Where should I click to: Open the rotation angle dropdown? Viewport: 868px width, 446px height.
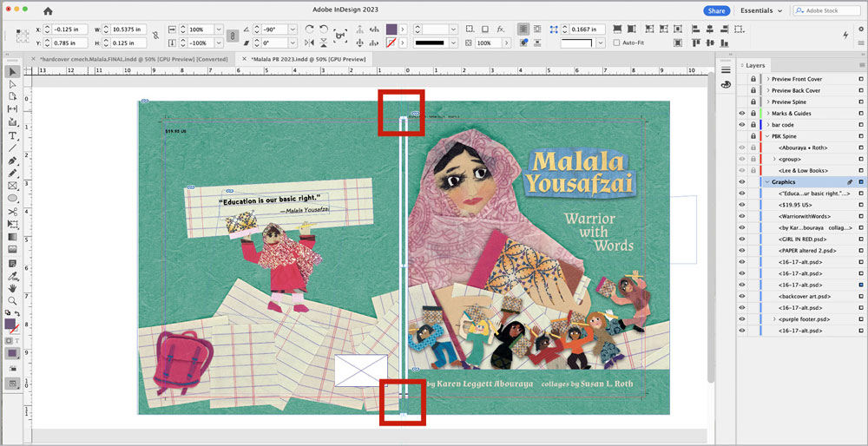[292, 29]
